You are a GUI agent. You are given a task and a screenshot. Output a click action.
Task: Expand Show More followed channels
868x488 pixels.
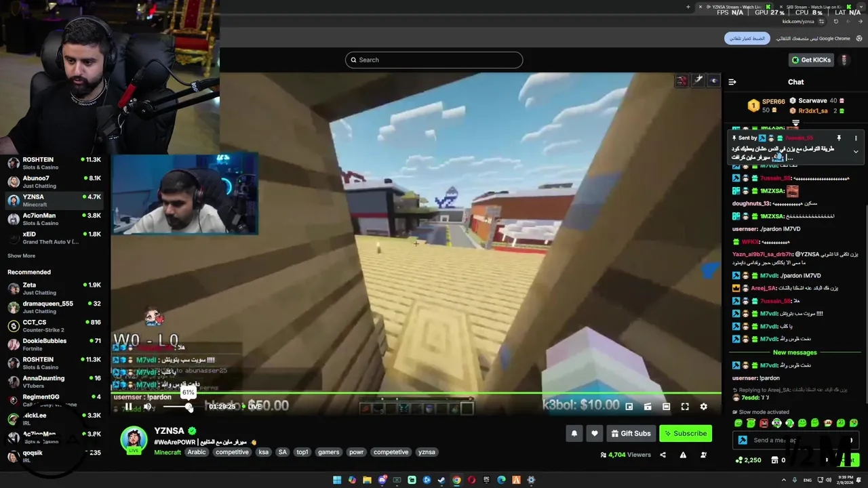pyautogui.click(x=22, y=256)
